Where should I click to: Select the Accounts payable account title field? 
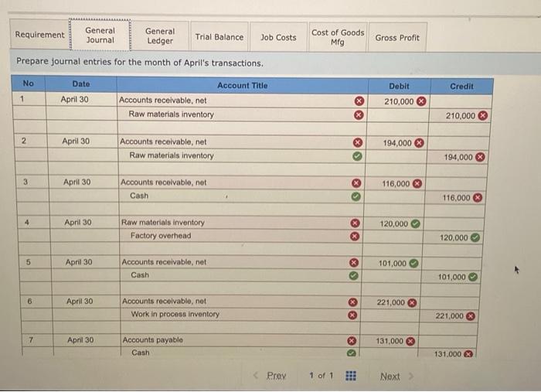(240, 340)
